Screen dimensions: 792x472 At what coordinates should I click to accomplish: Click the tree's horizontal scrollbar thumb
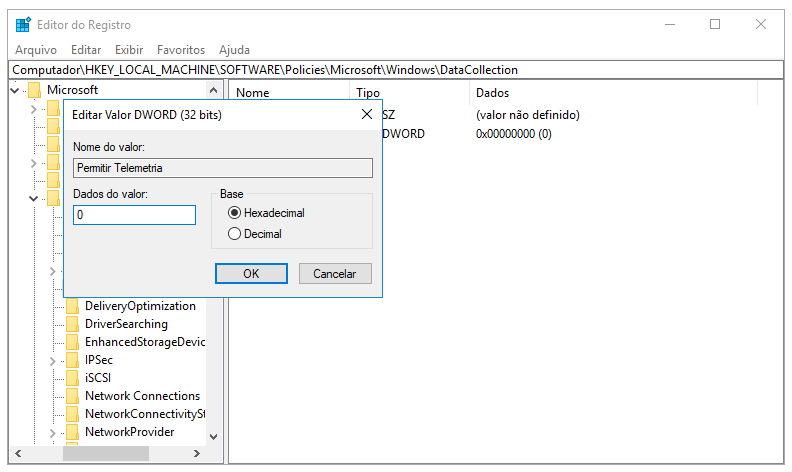click(105, 454)
